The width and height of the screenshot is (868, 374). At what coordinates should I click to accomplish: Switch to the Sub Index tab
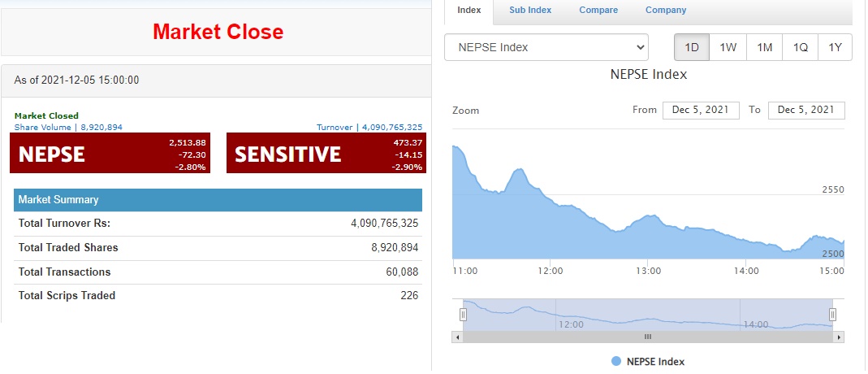pyautogui.click(x=530, y=11)
